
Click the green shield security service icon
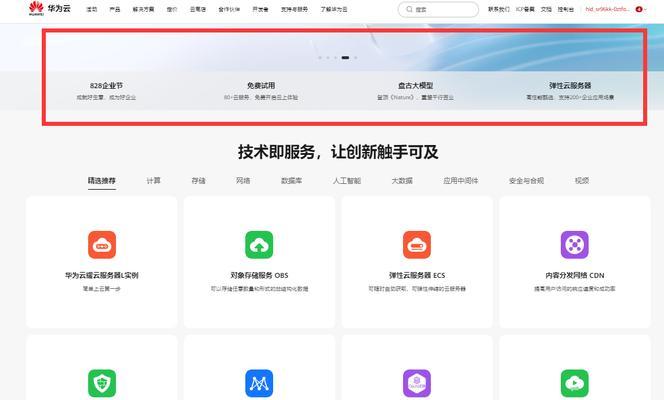pos(102,383)
